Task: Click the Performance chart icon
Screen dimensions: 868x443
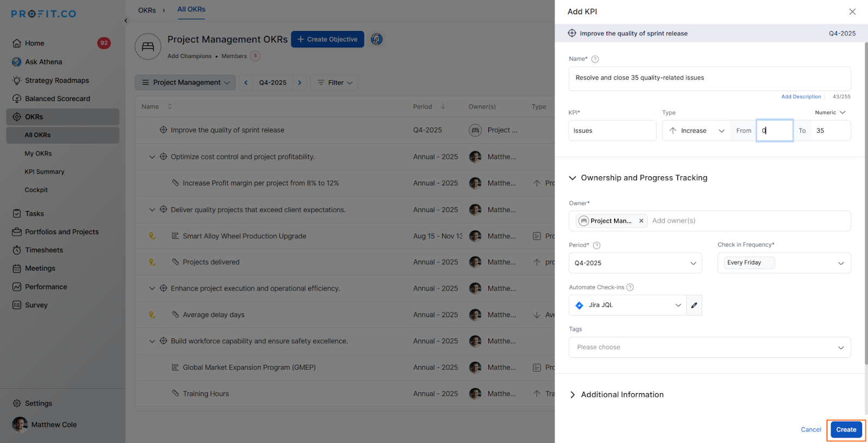Action: [17, 287]
